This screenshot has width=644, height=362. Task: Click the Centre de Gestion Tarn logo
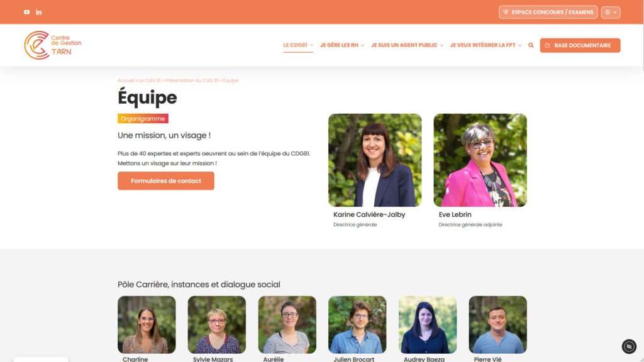point(53,45)
